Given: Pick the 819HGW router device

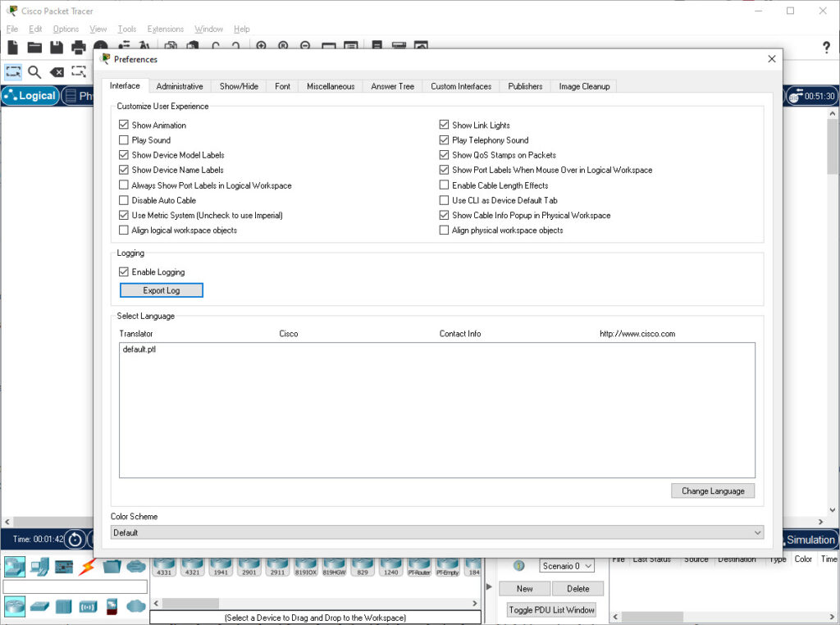Looking at the screenshot, I should (x=335, y=567).
